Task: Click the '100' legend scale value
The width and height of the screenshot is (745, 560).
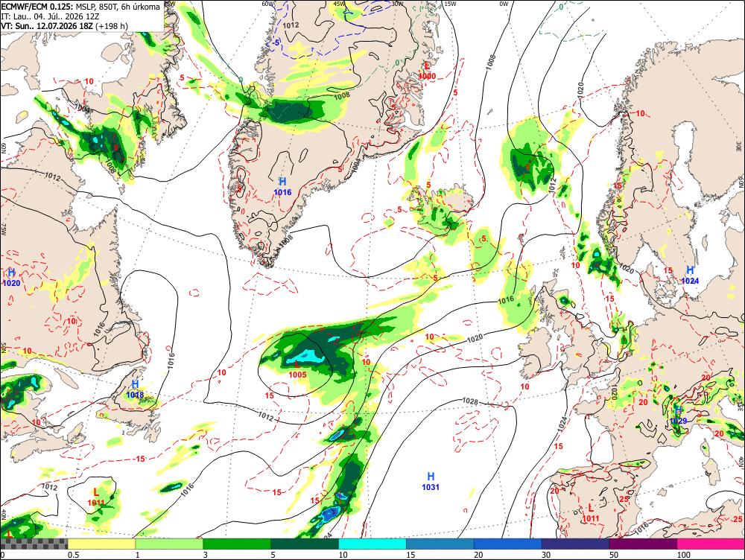Action: tap(684, 555)
